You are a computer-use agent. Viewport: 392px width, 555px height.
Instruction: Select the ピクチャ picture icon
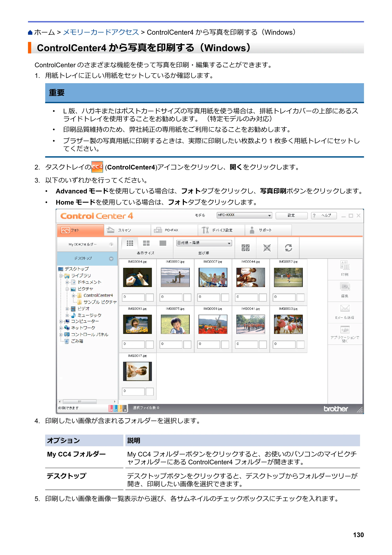[x=73, y=289]
